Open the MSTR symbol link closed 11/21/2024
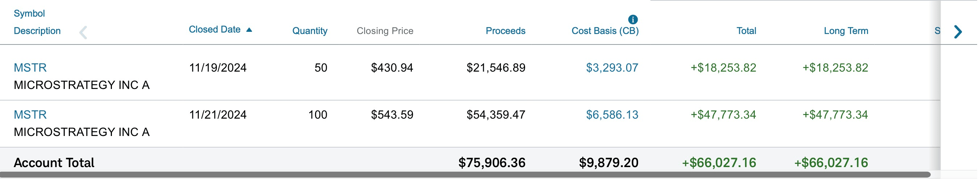The width and height of the screenshot is (980, 183). tap(30, 115)
